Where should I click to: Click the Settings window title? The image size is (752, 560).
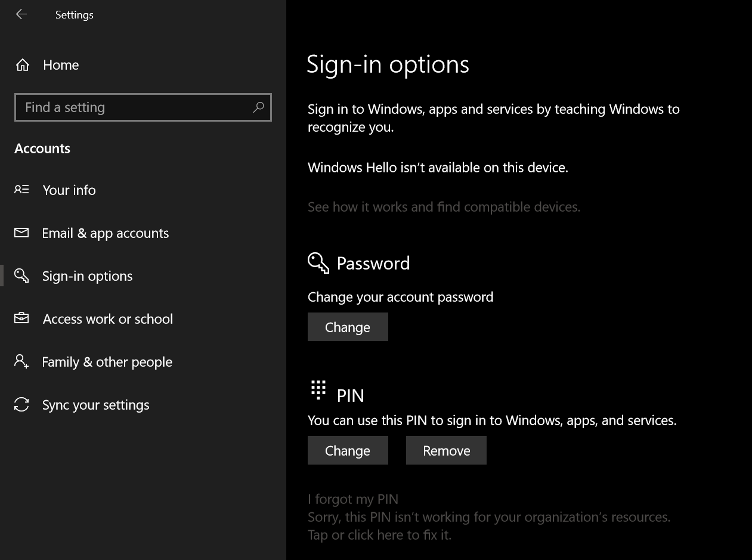click(75, 15)
